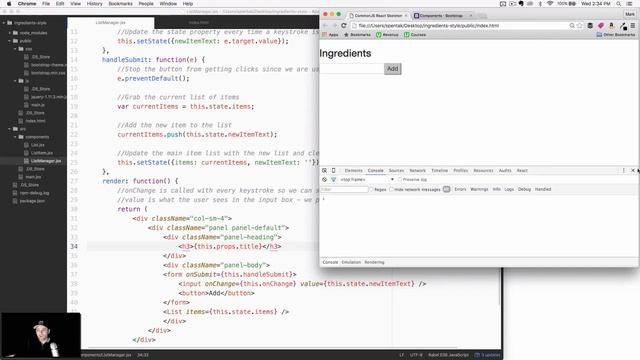This screenshot has height=360, width=640.
Task: Open the Bookmarks star link in bookmarks bar
Action: [x=357, y=35]
